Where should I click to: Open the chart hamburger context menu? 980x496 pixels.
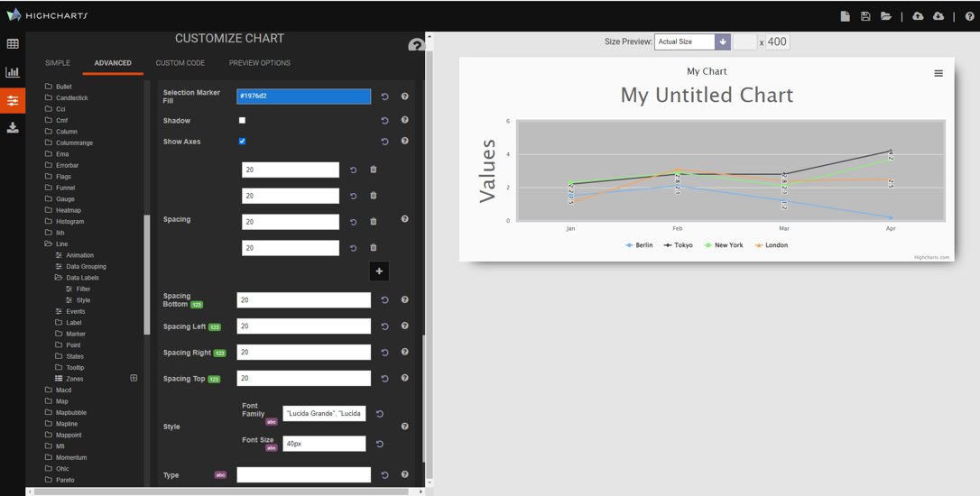(x=938, y=73)
